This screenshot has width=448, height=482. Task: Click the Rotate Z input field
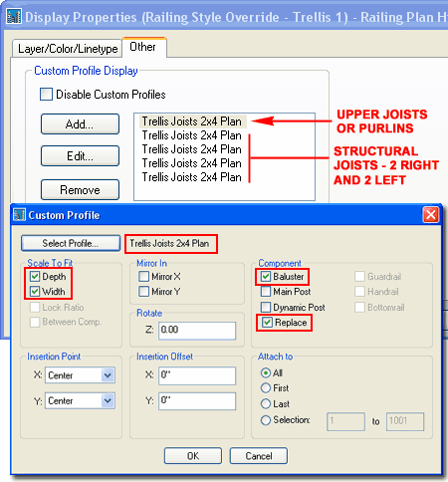(197, 331)
